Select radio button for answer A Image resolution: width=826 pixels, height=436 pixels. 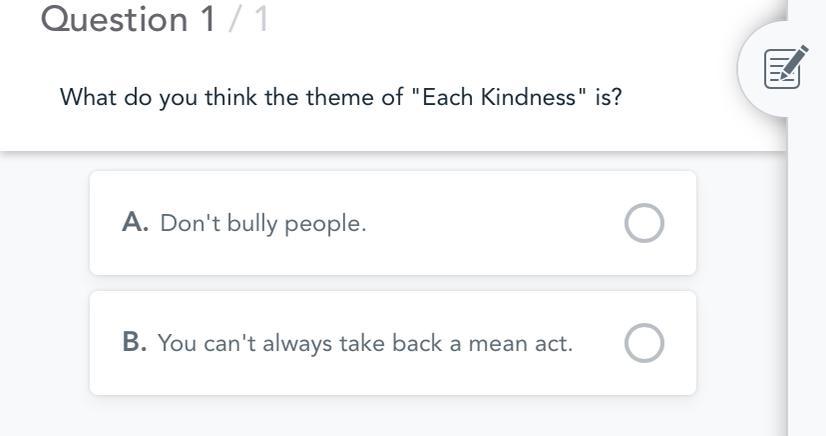(644, 223)
